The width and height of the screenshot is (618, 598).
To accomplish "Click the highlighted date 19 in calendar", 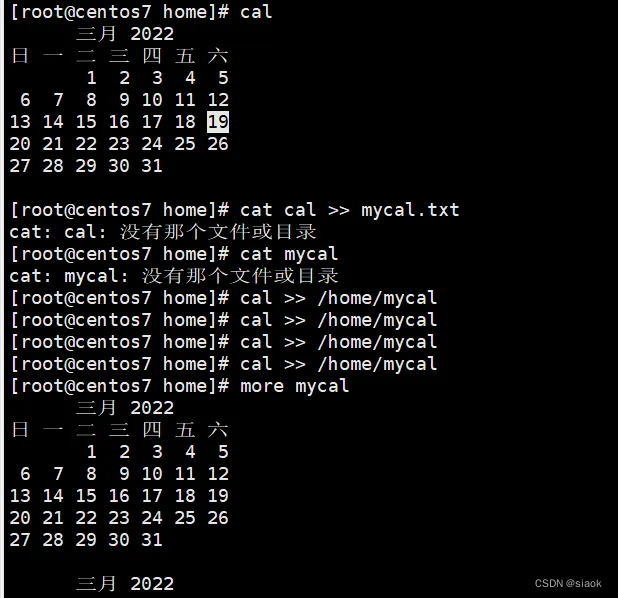I will (218, 122).
